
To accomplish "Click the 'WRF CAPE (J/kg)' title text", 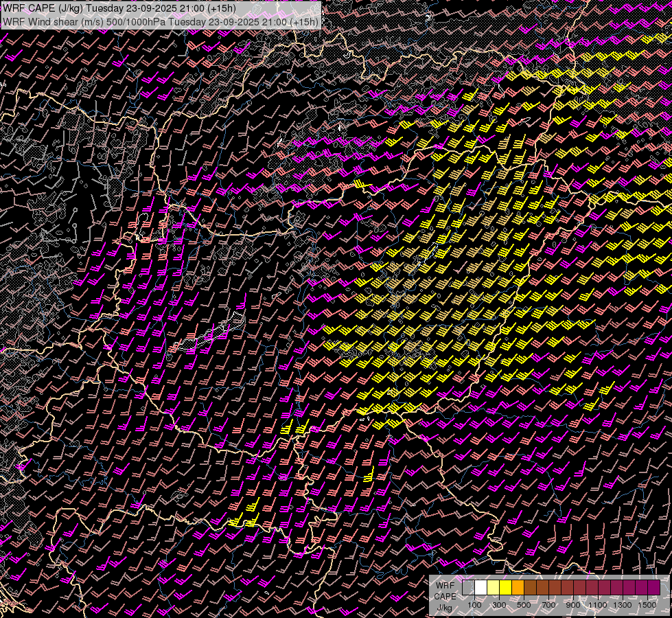I will [x=43, y=8].
